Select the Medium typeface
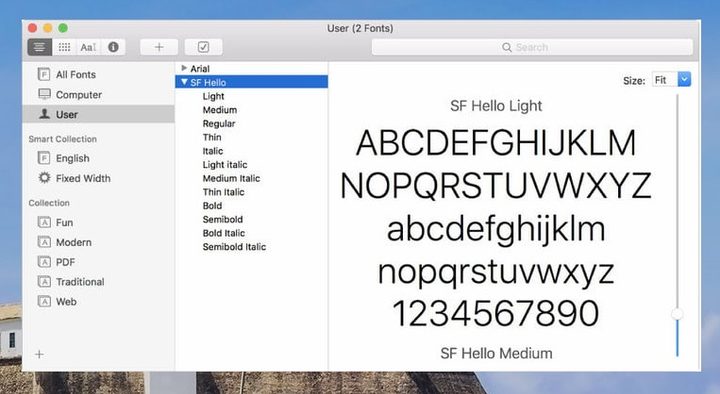 pyautogui.click(x=220, y=110)
